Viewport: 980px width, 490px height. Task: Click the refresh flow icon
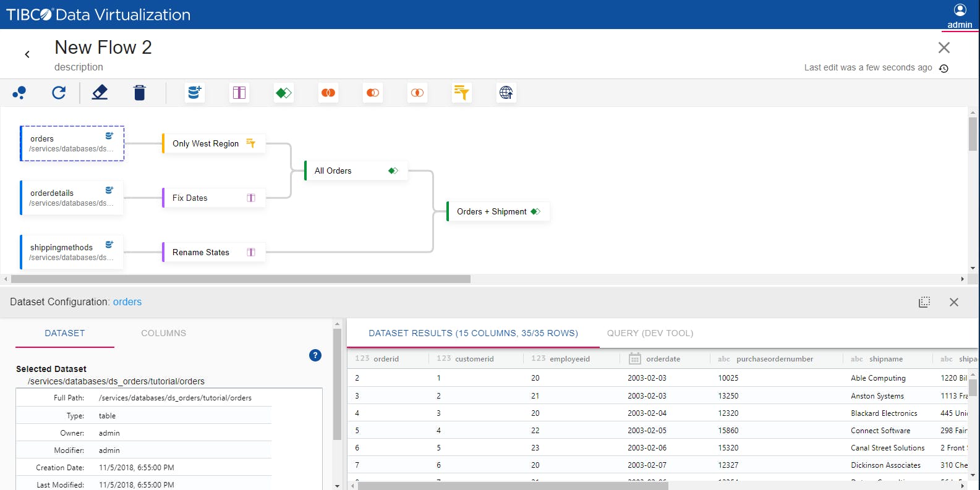[59, 93]
